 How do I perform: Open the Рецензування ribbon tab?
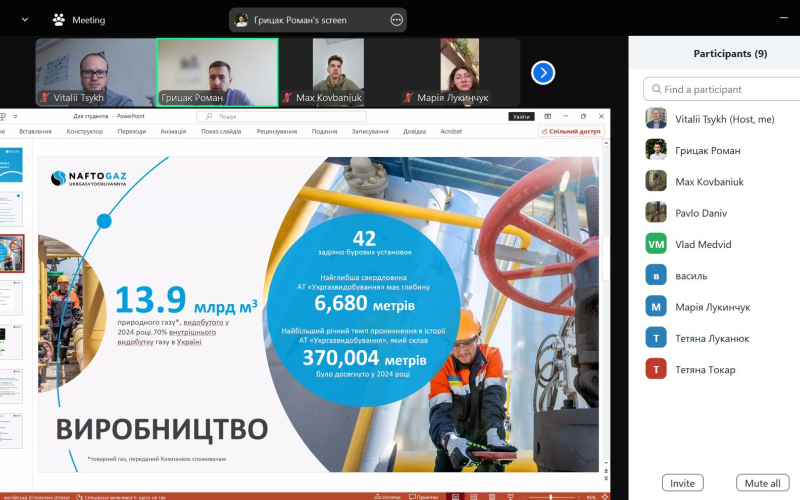click(277, 132)
